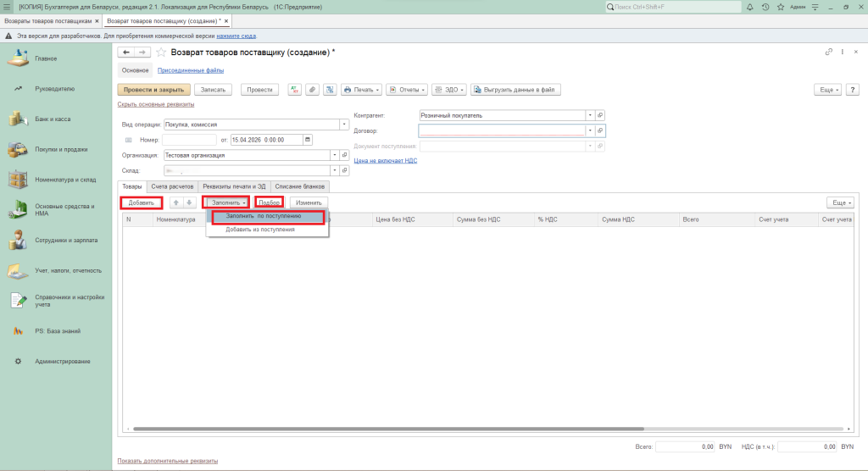Copy link to document icon
The height and width of the screenshot is (471, 868).
tap(828, 53)
